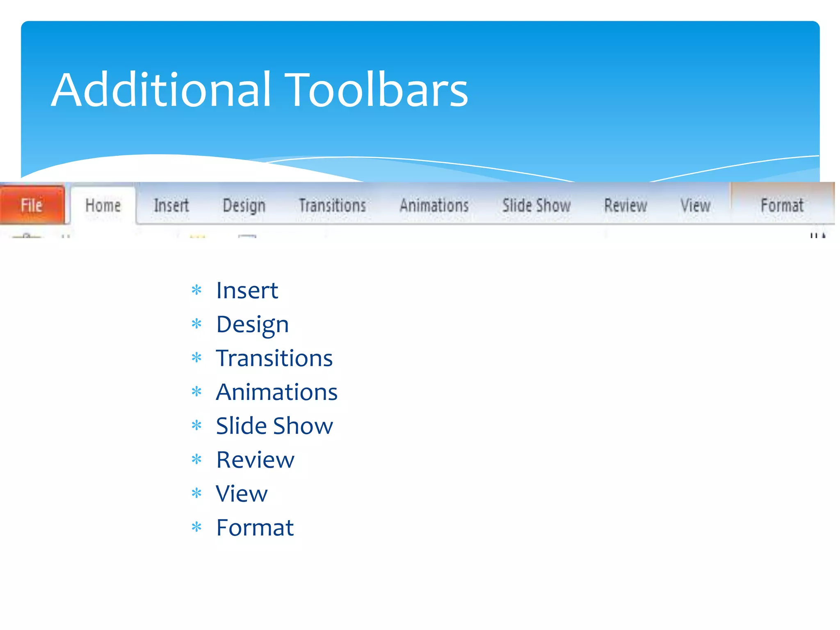Open the Insert ribbon tab
Image resolution: width=840 pixels, height=630 pixels.
coord(171,205)
